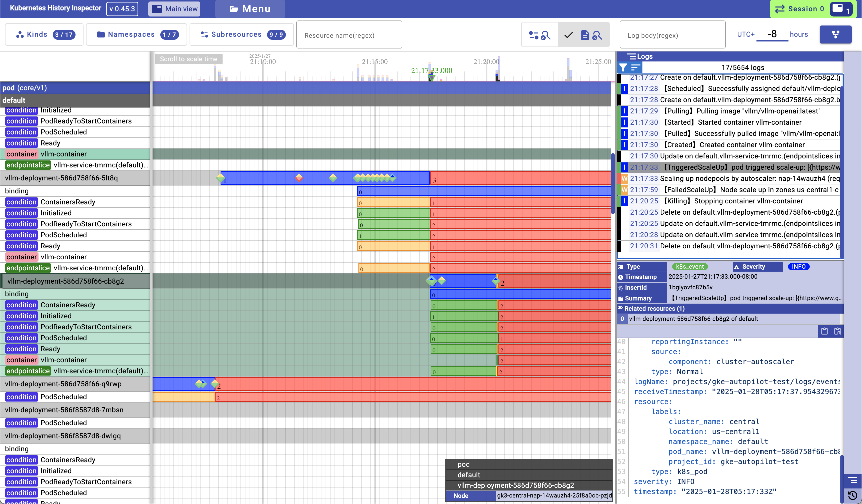
Task: Click the INFO severity badge
Action: 798,267
